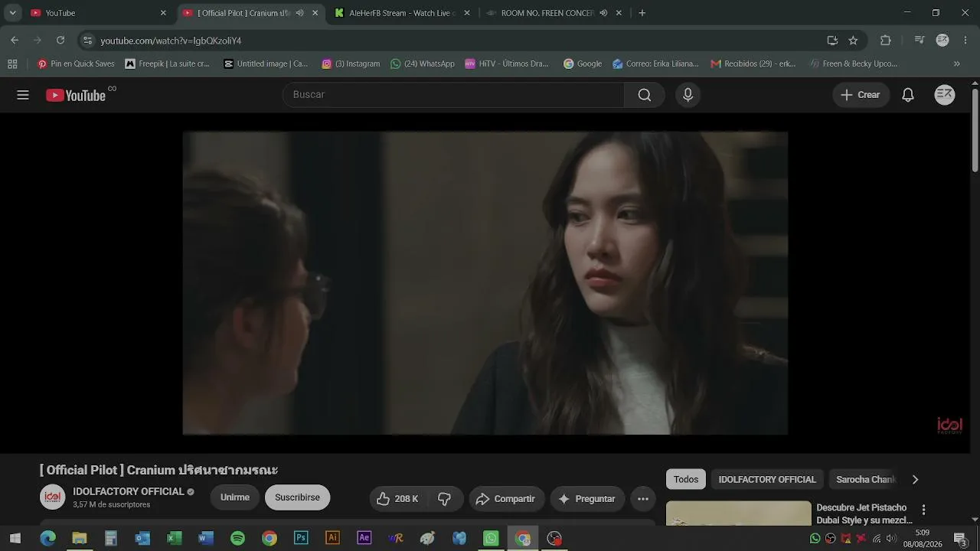Viewport: 980px width, 551px height.
Task: Select the IDOLFACTORY OFFICIAL filter chip
Action: (767, 480)
